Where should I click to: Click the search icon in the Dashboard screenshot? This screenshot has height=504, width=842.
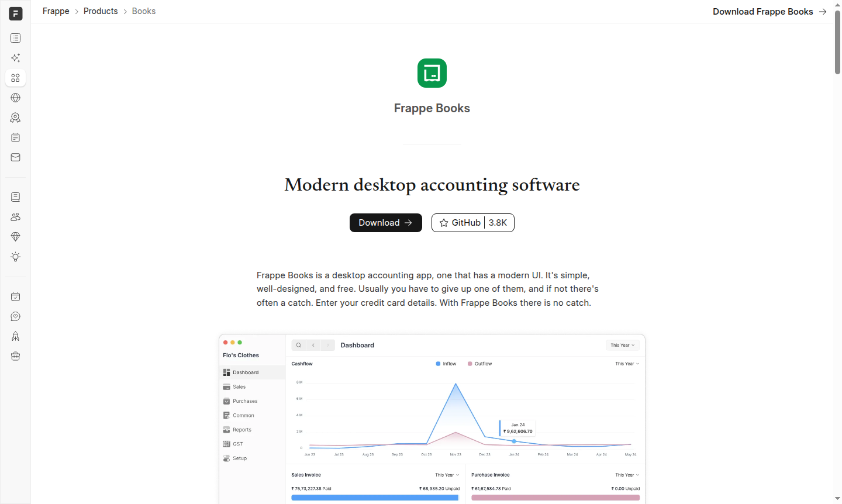pyautogui.click(x=299, y=345)
